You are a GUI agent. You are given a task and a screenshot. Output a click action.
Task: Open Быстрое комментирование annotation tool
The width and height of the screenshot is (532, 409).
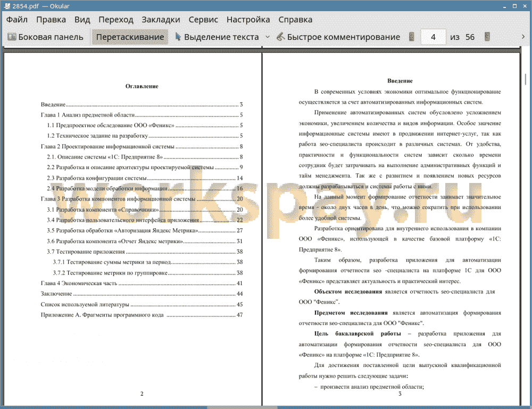click(338, 37)
